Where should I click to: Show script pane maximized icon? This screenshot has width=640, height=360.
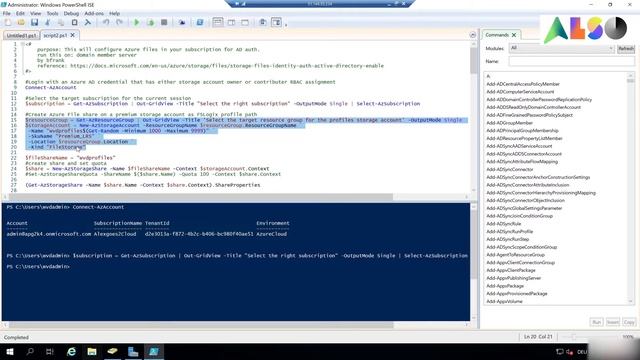click(245, 22)
